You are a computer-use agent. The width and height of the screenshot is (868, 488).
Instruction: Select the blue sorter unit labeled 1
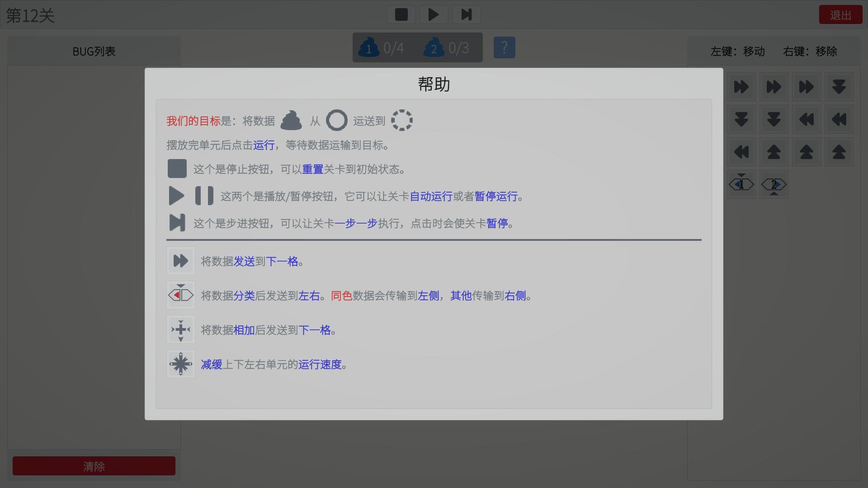point(741,184)
